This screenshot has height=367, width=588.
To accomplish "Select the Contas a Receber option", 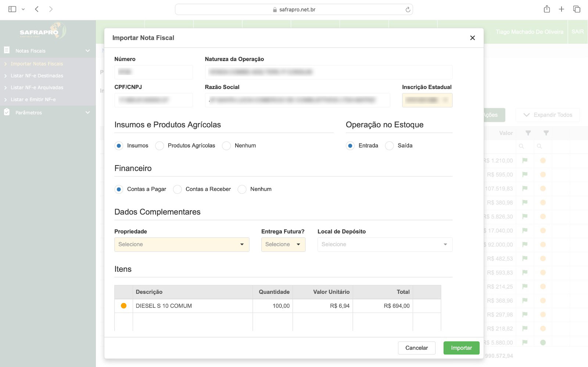I will tap(178, 189).
